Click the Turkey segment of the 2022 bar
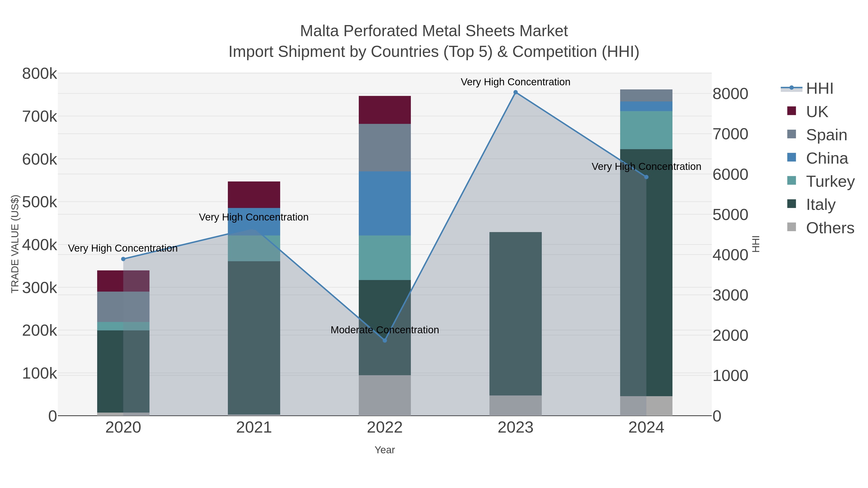 point(385,258)
